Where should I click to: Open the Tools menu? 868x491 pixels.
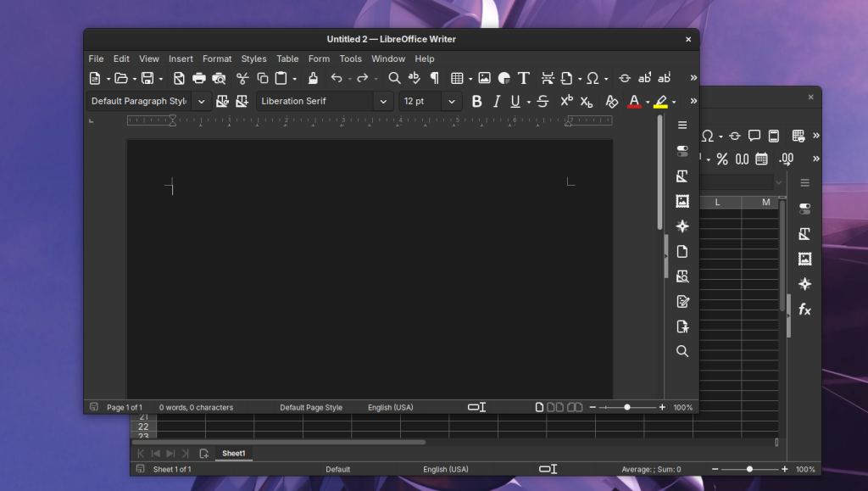[350, 59]
